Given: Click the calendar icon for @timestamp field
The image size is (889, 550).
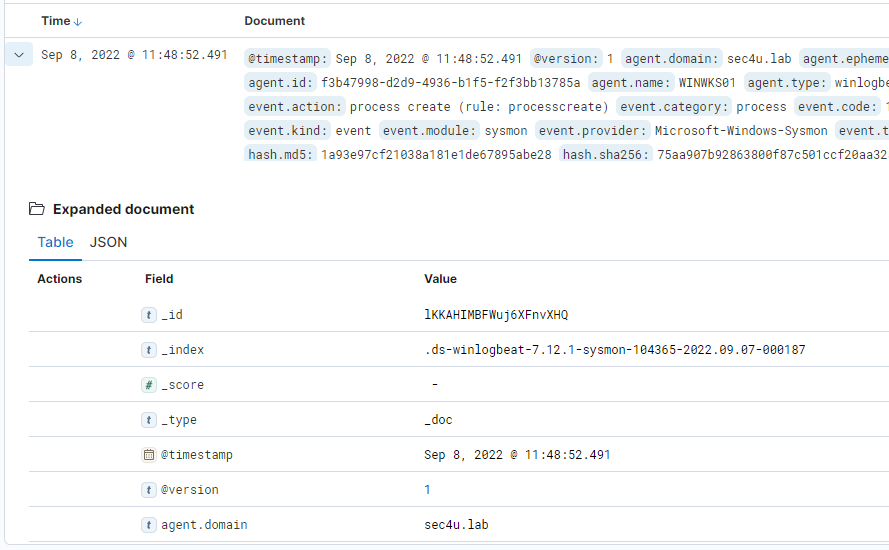Looking at the screenshot, I should point(149,455).
